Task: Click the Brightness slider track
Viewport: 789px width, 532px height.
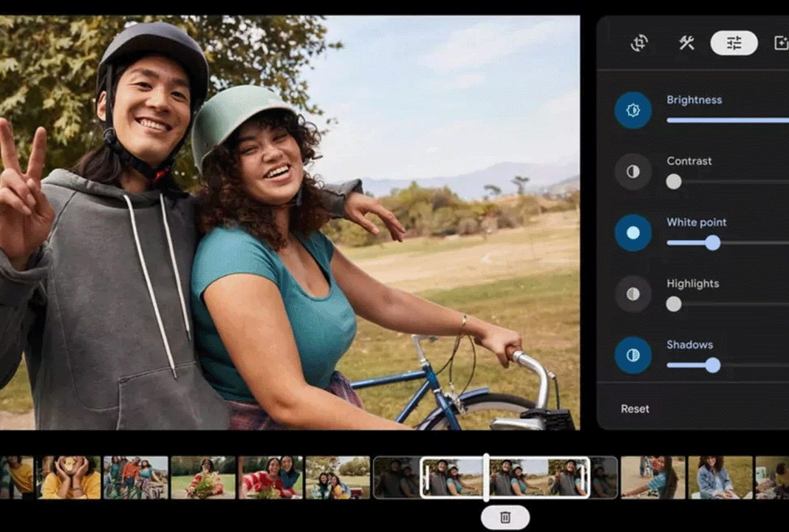Action: pos(728,120)
